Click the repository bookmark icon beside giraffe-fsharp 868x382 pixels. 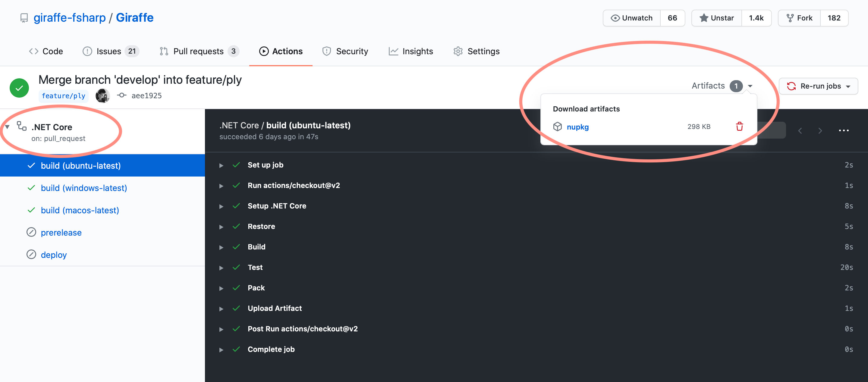click(x=24, y=17)
